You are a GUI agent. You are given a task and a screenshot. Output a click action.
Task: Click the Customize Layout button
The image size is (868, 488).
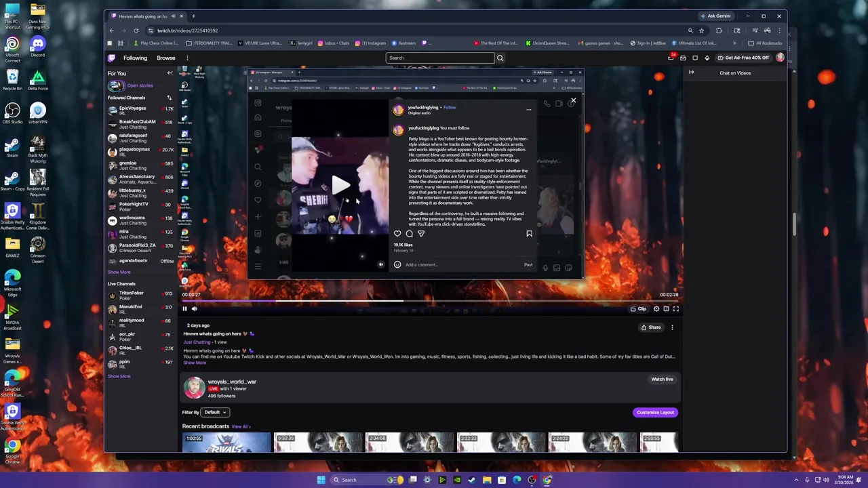(655, 412)
